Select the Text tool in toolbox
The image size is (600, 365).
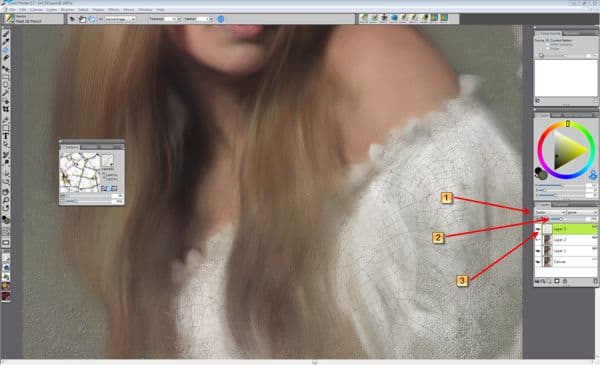[x=6, y=136]
